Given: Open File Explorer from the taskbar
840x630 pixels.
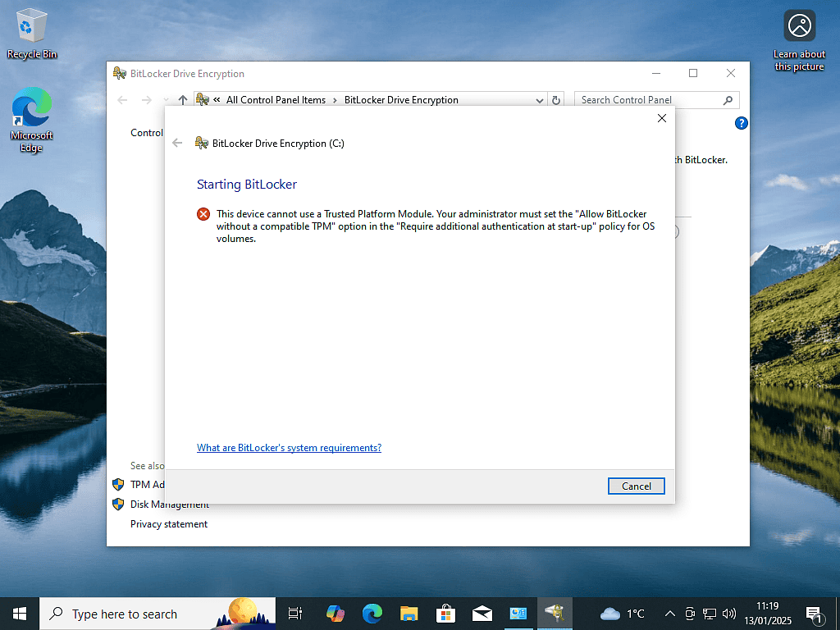Looking at the screenshot, I should click(409, 613).
